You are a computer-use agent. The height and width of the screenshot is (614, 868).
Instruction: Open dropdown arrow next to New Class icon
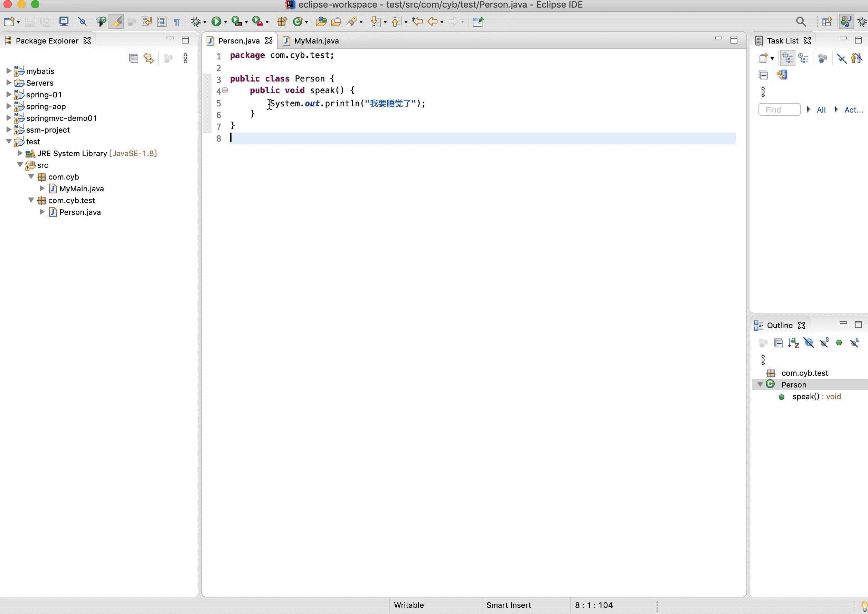306,22
